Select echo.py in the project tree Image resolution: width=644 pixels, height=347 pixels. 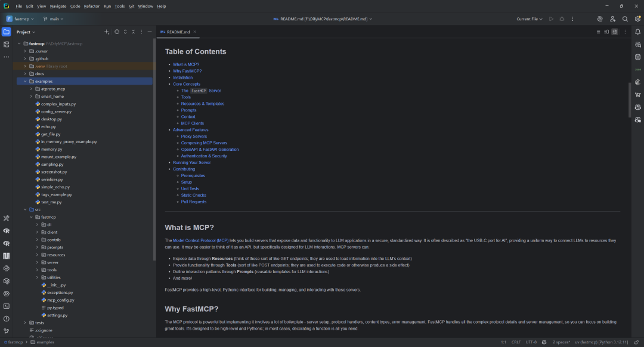tap(48, 126)
